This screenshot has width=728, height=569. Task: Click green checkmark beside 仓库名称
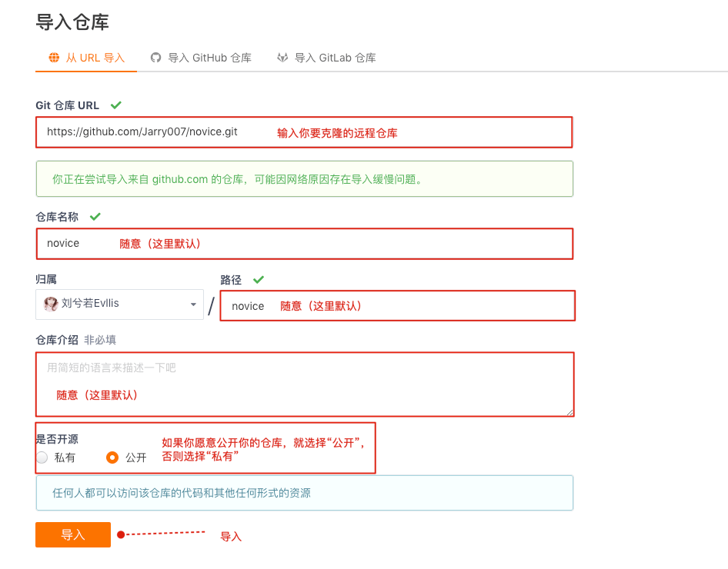coord(95,216)
